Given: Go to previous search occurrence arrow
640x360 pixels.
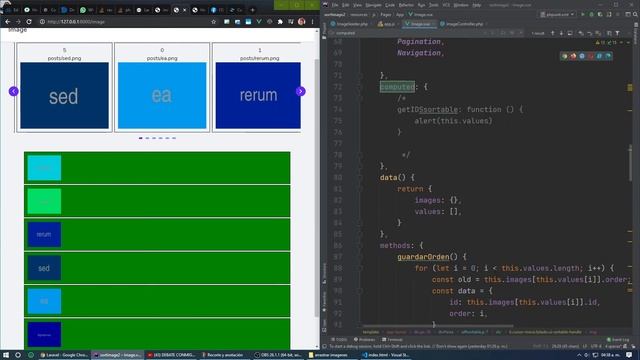Looking at the screenshot, I should tap(553, 33).
